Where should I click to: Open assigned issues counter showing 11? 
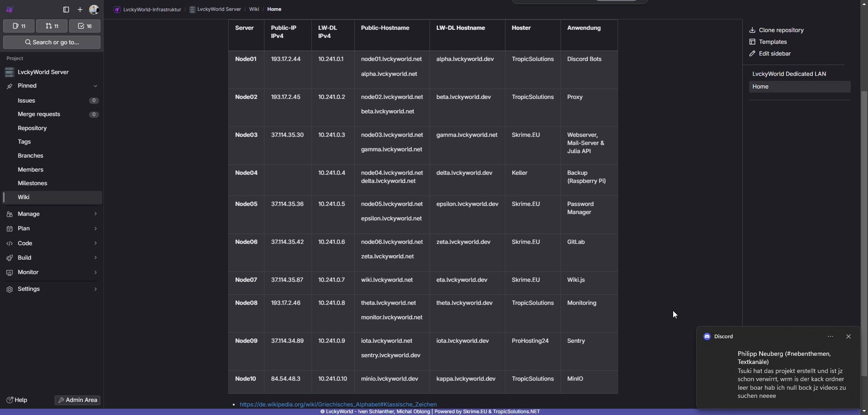pos(19,26)
